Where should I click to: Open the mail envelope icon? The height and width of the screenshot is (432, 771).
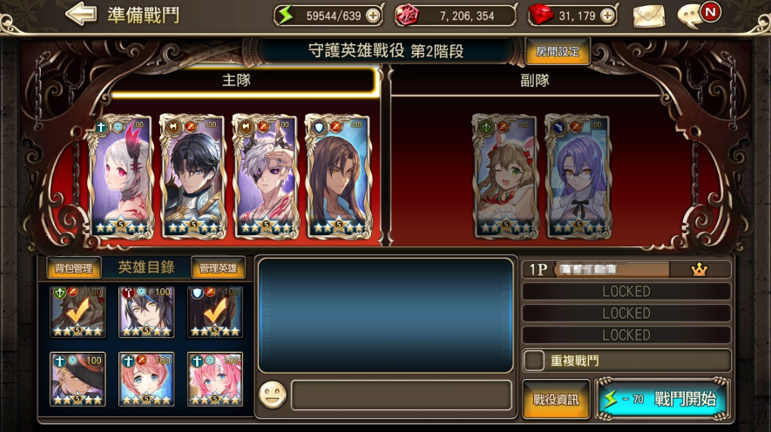point(649,16)
